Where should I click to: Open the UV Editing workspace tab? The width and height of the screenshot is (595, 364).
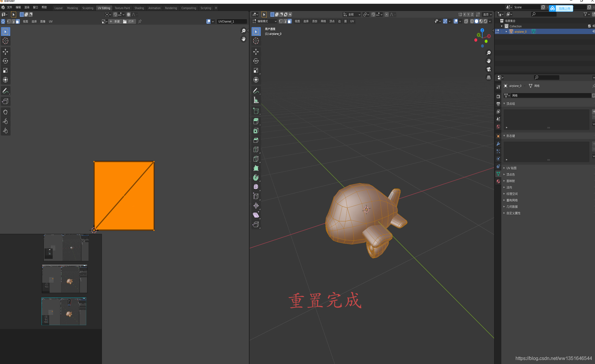pyautogui.click(x=104, y=8)
